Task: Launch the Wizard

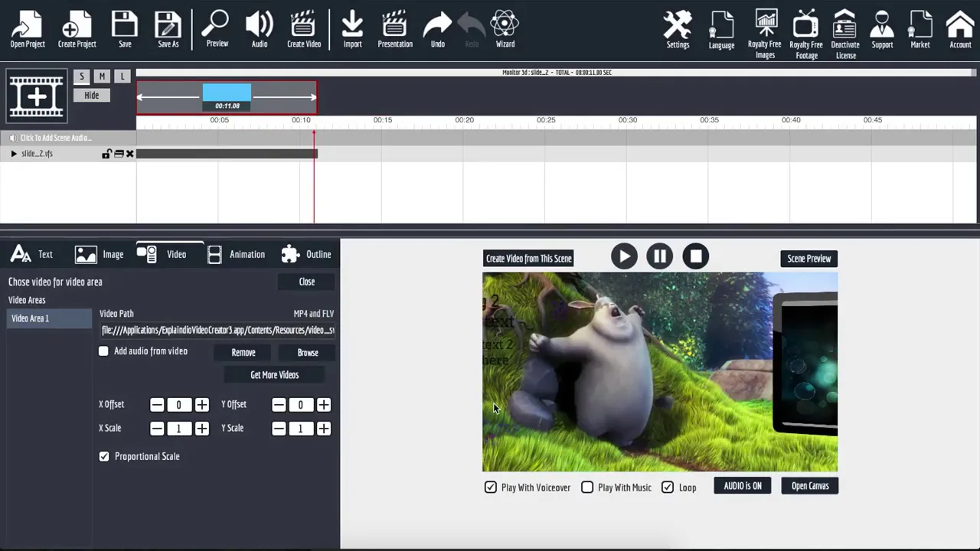Action: coord(505,29)
